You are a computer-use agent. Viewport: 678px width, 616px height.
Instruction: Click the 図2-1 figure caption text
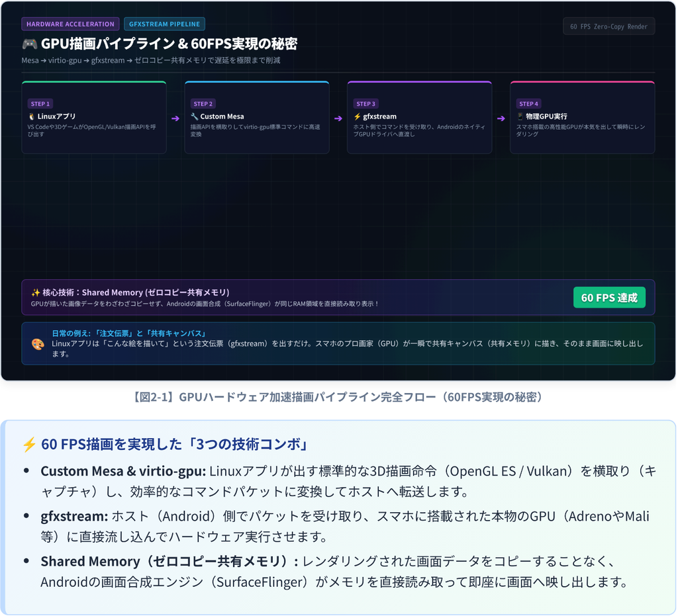pos(338,397)
